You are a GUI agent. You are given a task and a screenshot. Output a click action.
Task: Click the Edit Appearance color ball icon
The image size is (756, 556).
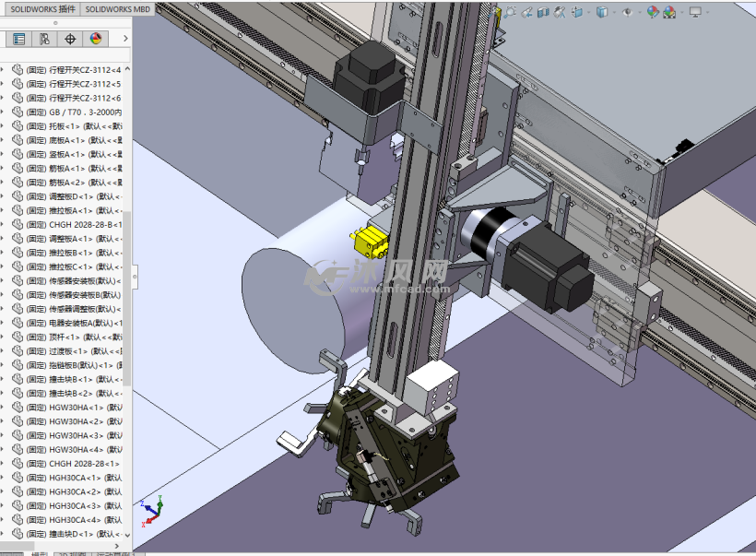[x=653, y=13]
